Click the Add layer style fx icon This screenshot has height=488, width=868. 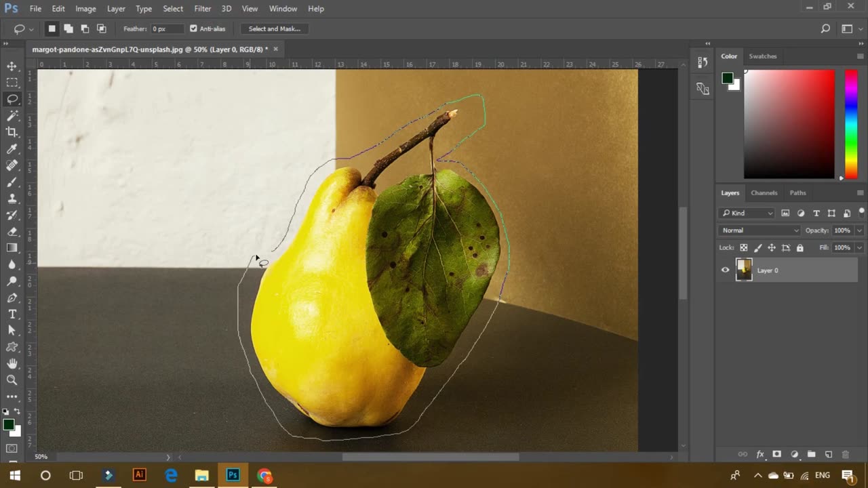click(760, 454)
